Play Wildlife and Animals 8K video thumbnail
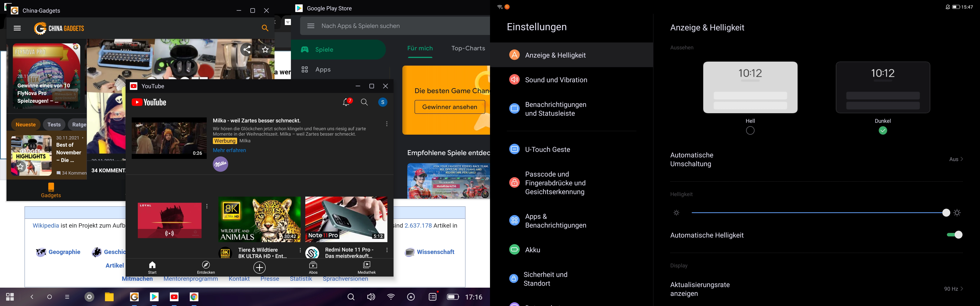 [260, 219]
